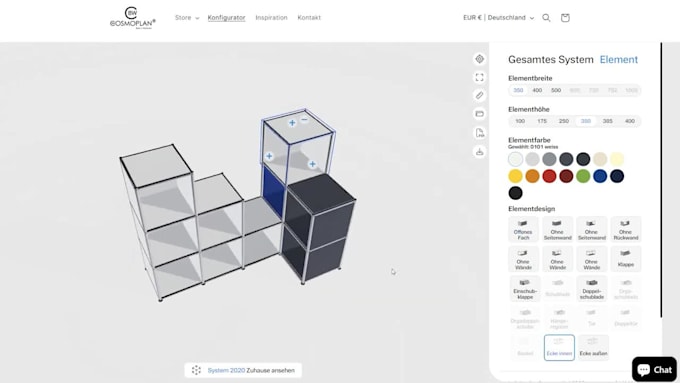This screenshot has width=680, height=383.
Task: Activate the ruler measurement icon
Action: [479, 95]
